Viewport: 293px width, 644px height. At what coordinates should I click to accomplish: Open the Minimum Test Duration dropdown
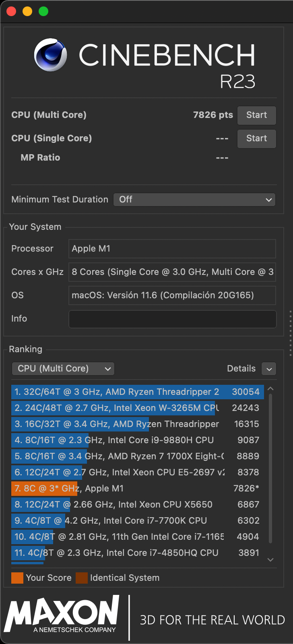pyautogui.click(x=194, y=200)
